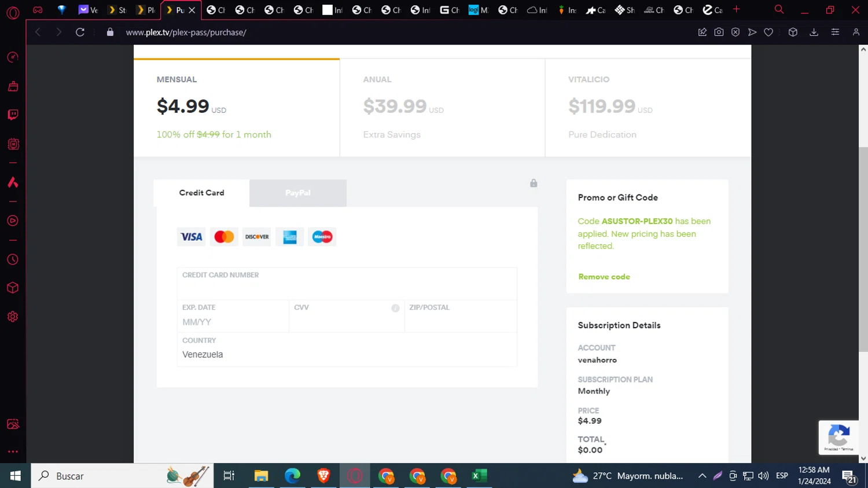868x488 pixels.
Task: Click the image gallery icon near sidebar bottom
Action: [x=13, y=424]
